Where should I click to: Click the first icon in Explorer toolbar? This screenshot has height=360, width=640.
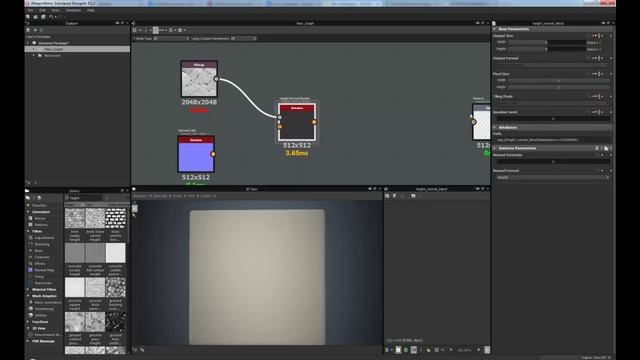click(x=28, y=30)
